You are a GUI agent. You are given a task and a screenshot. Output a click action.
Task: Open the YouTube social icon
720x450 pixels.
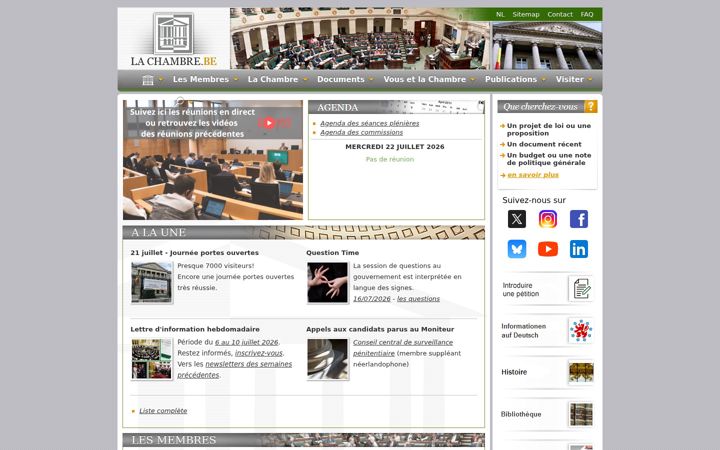tap(548, 249)
